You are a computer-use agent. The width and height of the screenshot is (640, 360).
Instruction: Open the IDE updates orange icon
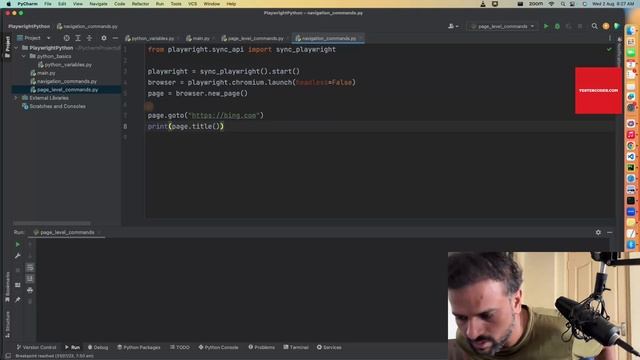tap(606, 26)
